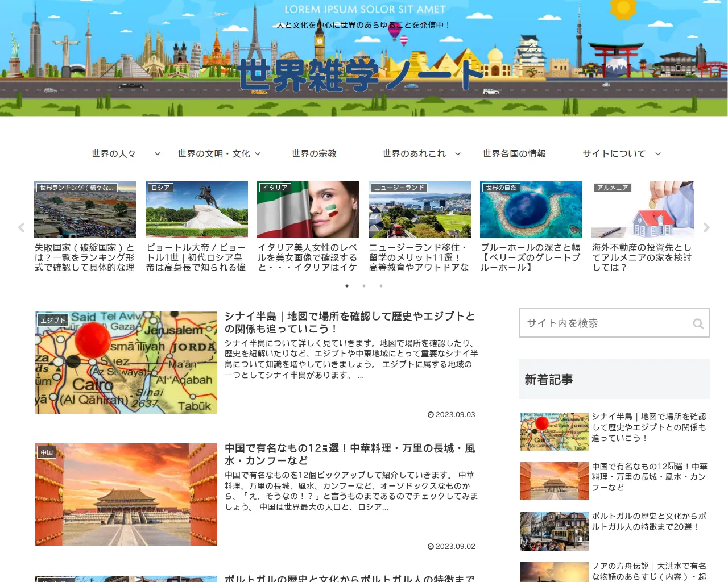Select the second carousel pagination dot
Viewport: 728px width, 582px height.
click(364, 286)
